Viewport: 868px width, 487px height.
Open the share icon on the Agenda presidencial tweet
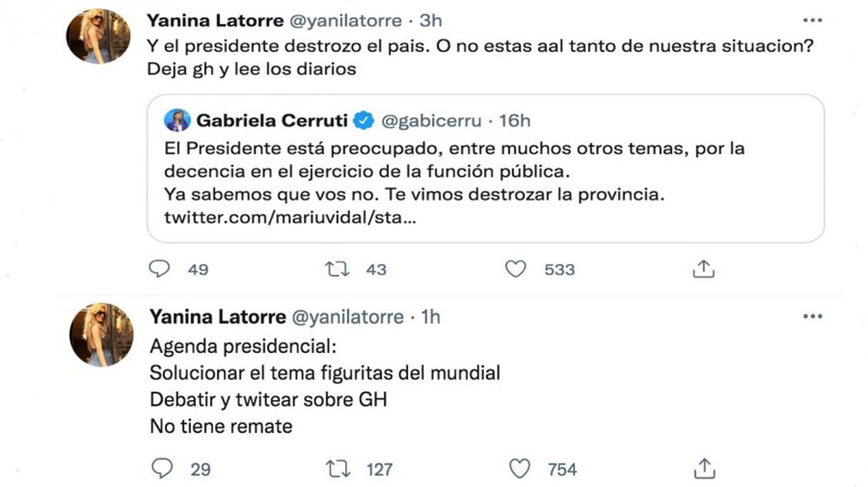[x=703, y=468]
